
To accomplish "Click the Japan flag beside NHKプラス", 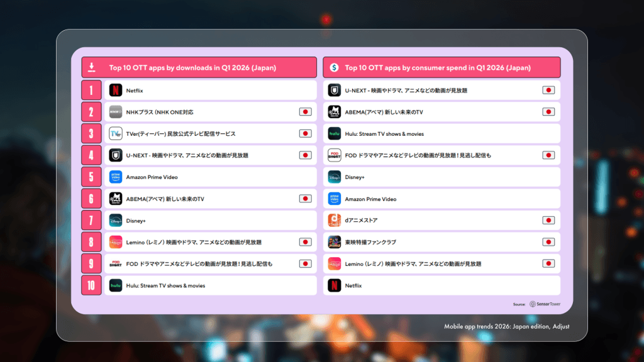I will (305, 112).
